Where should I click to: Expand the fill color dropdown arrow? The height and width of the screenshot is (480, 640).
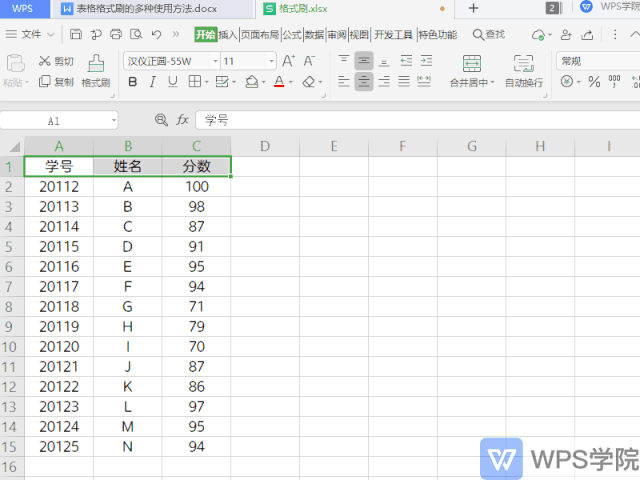point(264,82)
